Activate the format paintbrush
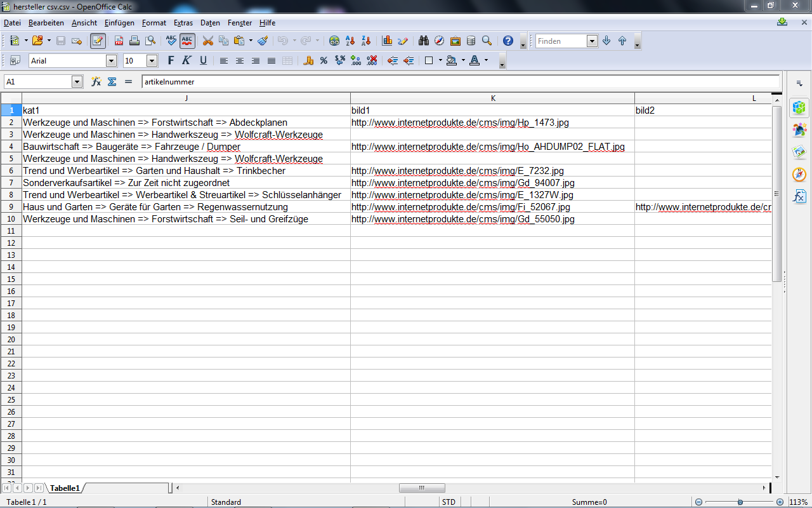 (x=263, y=41)
